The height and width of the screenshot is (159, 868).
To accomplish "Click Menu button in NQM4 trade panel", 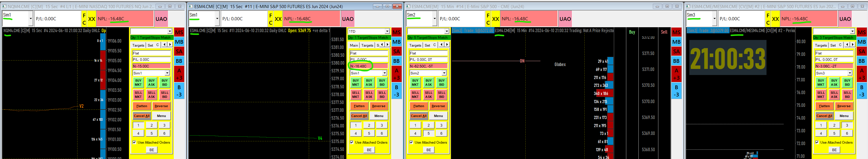I will pos(161,116).
